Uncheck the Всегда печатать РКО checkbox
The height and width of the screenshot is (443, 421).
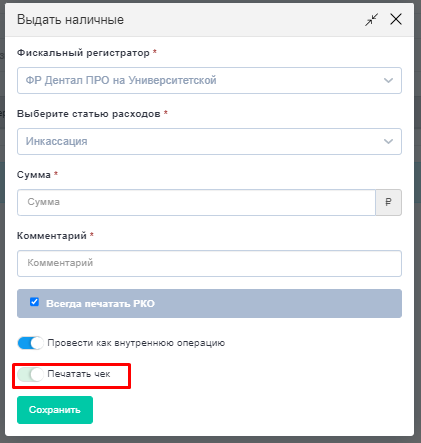click(x=34, y=302)
